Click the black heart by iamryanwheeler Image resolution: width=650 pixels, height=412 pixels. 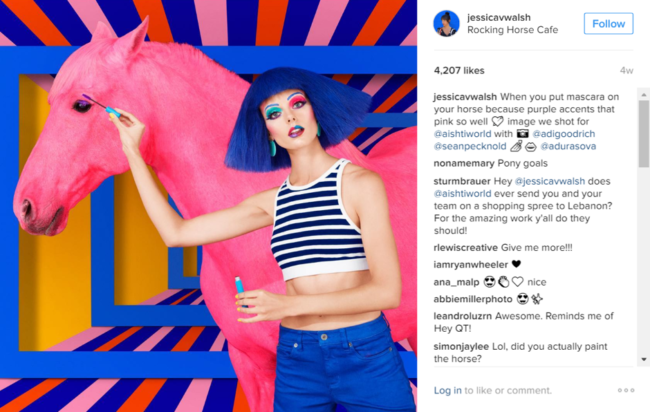(516, 264)
